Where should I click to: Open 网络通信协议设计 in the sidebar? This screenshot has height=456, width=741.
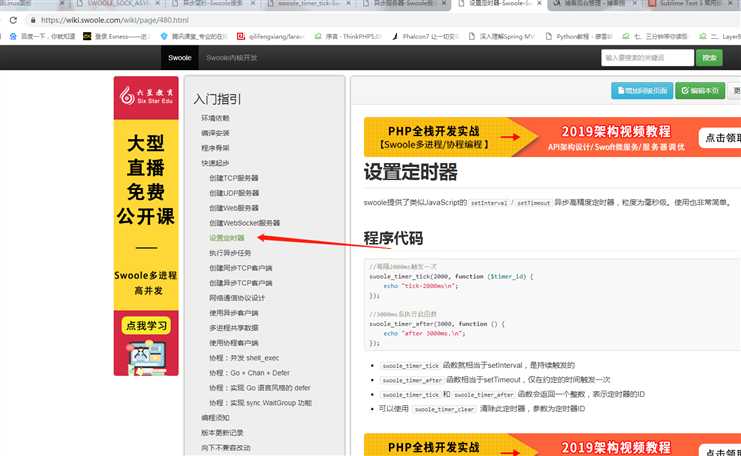point(237,298)
